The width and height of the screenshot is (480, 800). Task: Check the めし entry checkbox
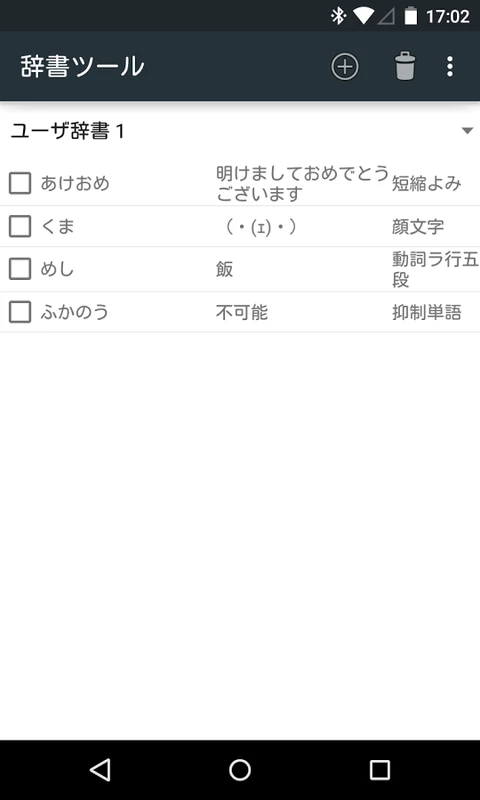tap(20, 269)
